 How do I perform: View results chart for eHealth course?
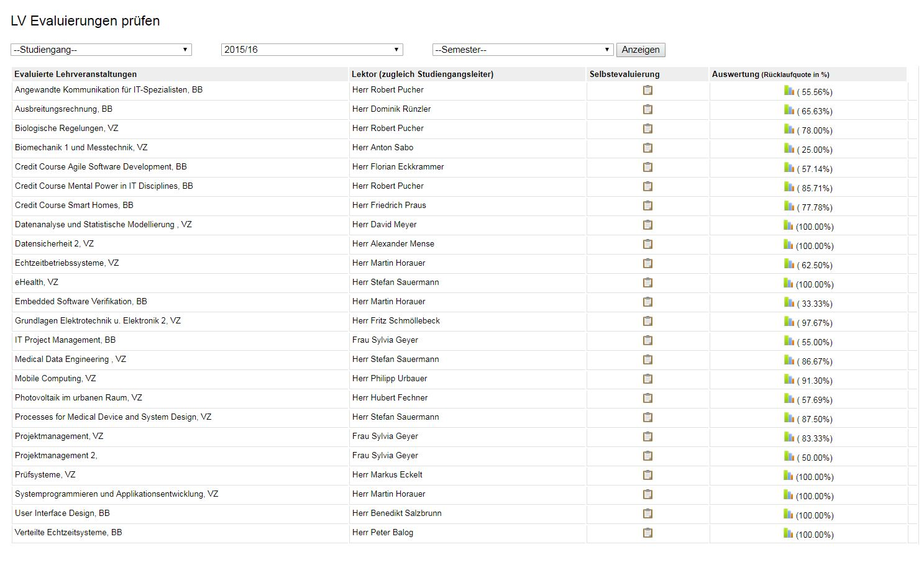[x=789, y=283]
